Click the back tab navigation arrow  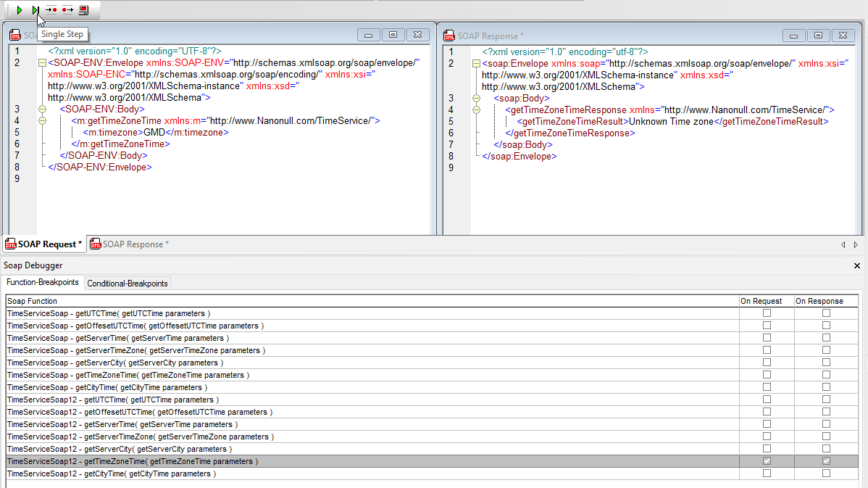pyautogui.click(x=843, y=244)
